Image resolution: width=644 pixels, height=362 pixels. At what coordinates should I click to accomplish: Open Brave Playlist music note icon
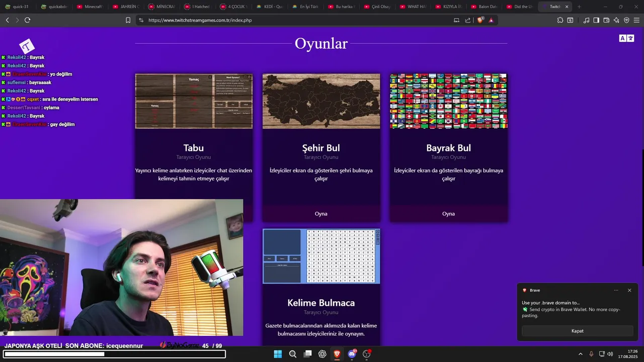click(x=586, y=20)
